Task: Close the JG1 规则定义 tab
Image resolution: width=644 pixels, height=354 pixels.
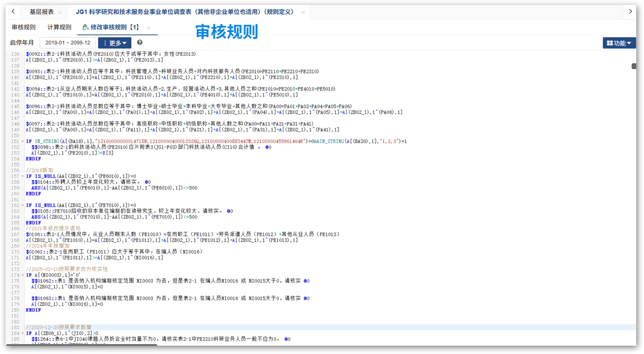Action: pos(303,12)
